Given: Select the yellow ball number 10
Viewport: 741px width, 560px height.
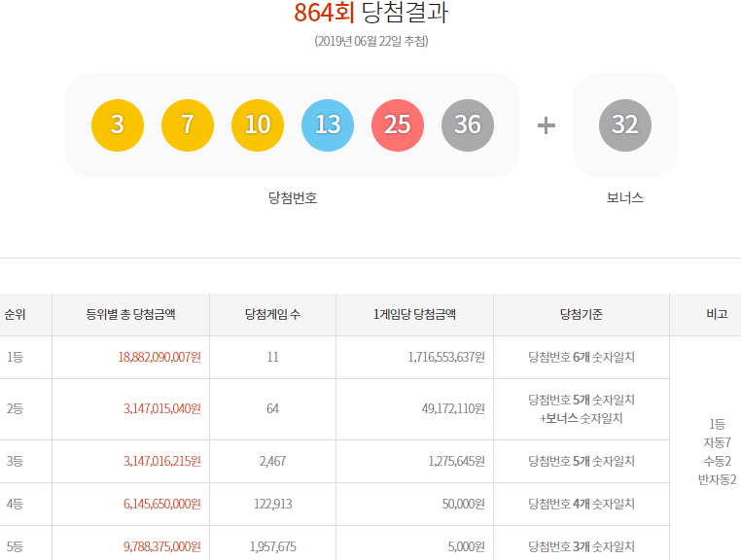Looking at the screenshot, I should [258, 125].
